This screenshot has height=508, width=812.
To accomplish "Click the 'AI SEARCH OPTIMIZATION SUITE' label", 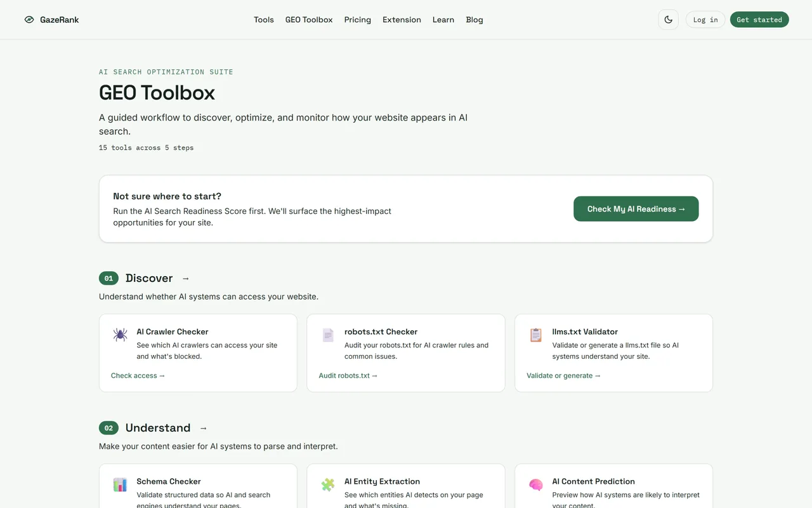I will tap(166, 72).
